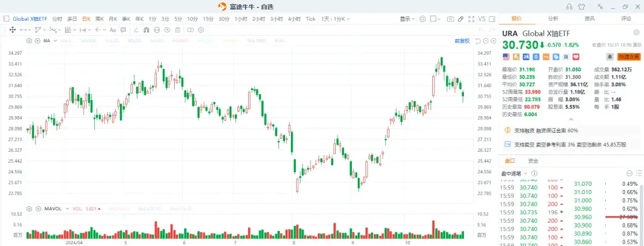The height and width of the screenshot is (246, 644).
Task: Click the camera screenshot icon
Action: pos(451,19)
